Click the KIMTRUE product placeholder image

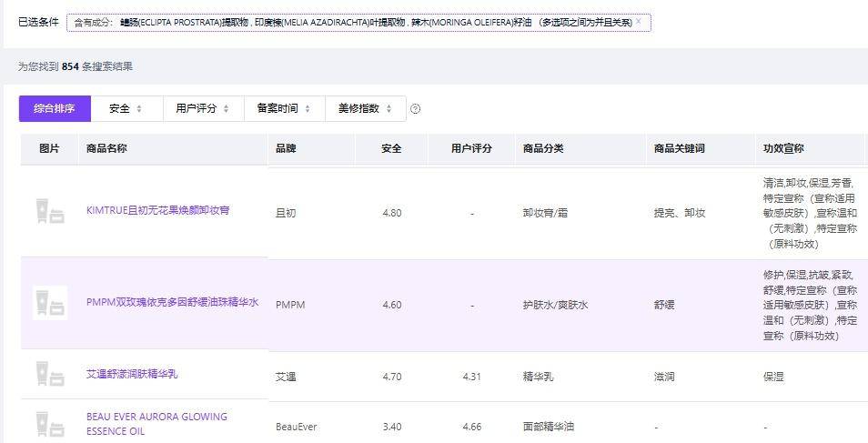pyautogui.click(x=49, y=211)
